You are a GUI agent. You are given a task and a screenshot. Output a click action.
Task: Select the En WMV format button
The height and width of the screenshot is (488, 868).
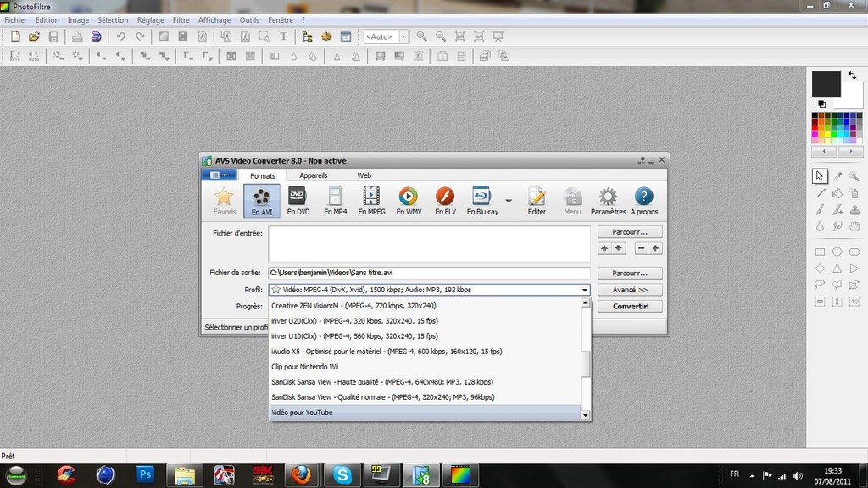pyautogui.click(x=409, y=201)
